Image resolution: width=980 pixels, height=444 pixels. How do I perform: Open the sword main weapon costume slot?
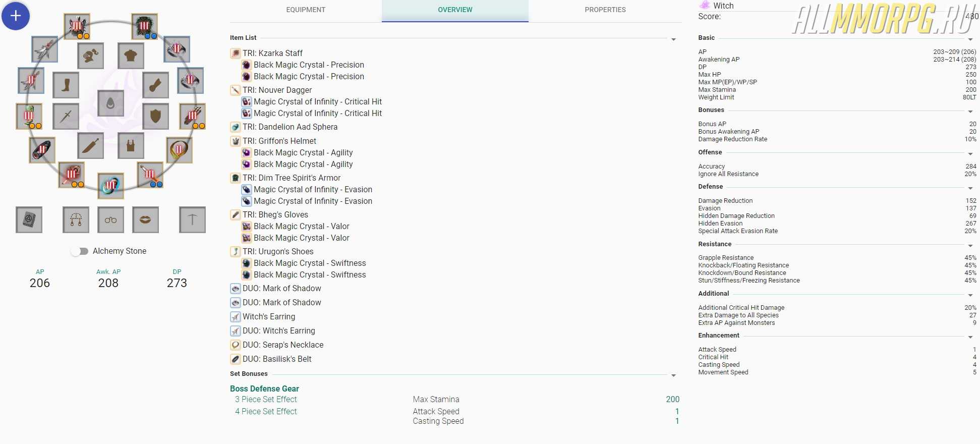(91, 146)
